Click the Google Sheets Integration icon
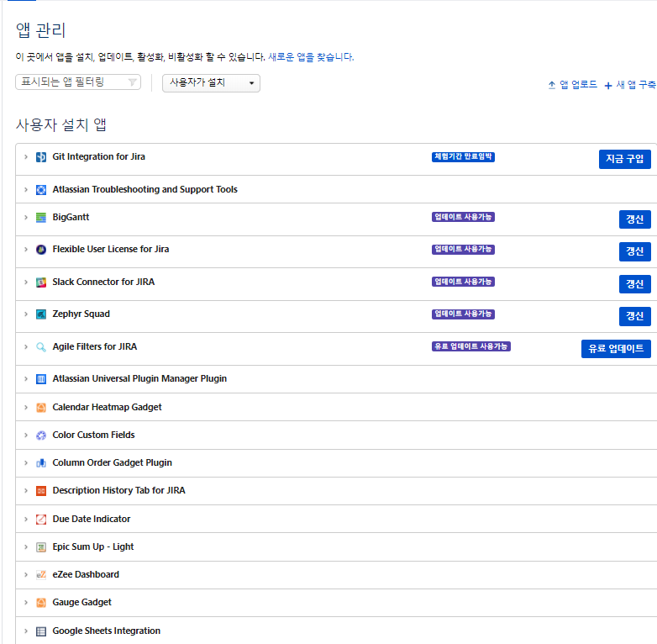657x644 pixels. [x=41, y=631]
